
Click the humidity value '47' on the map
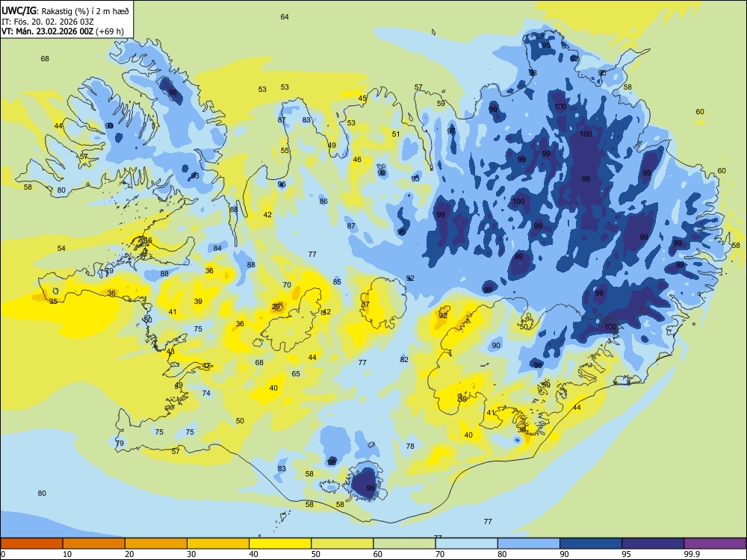coord(206,366)
